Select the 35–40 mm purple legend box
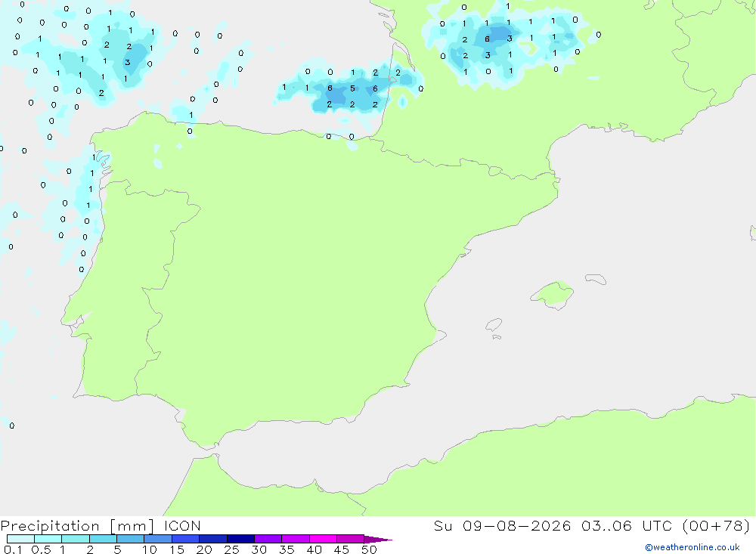The image size is (756, 554). pyautogui.click(x=296, y=539)
